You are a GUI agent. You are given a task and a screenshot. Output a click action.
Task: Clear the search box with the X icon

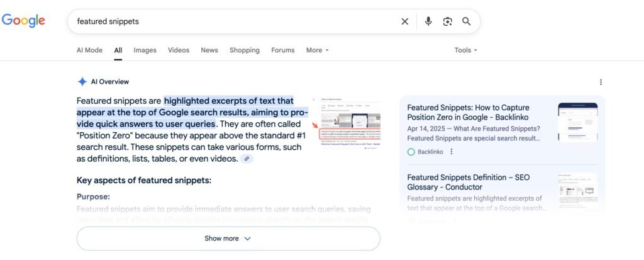404,21
